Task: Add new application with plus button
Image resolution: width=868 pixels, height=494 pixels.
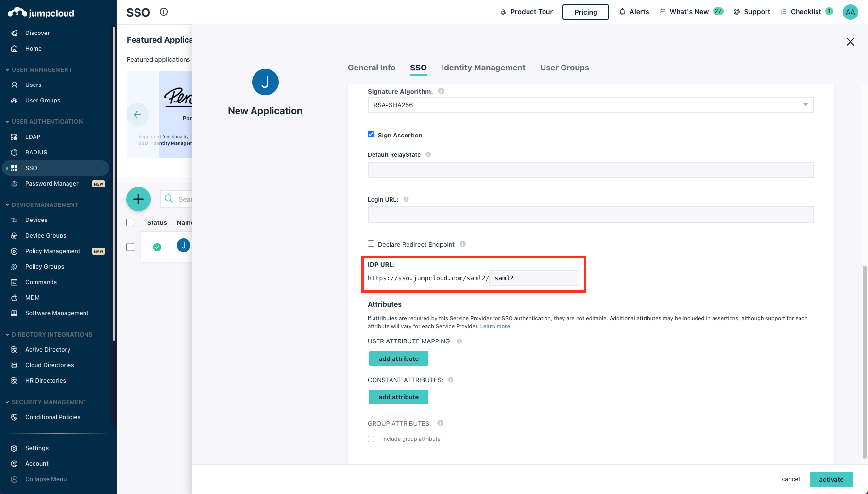Action: [x=138, y=199]
